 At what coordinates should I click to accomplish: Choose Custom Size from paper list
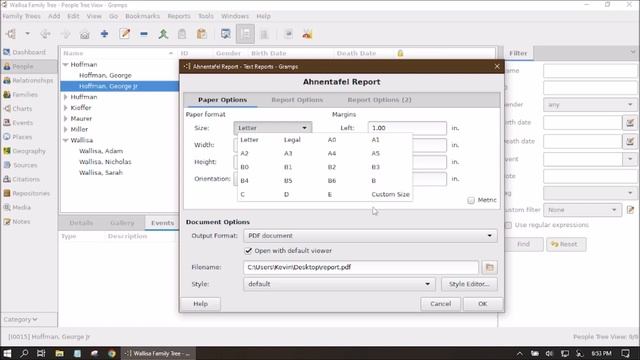pyautogui.click(x=390, y=194)
